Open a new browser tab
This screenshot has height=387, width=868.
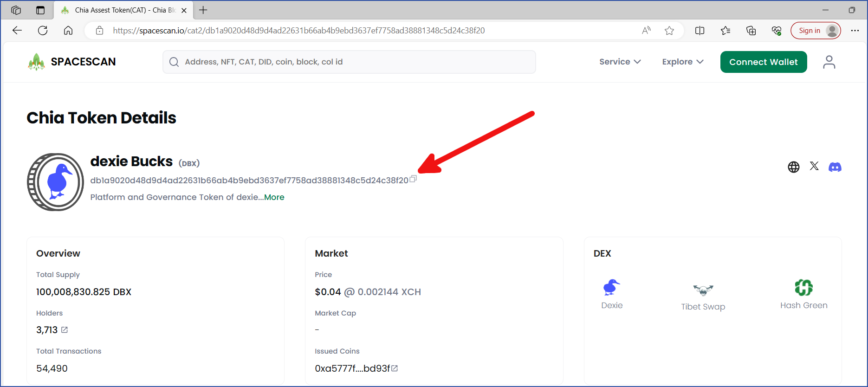(x=203, y=10)
